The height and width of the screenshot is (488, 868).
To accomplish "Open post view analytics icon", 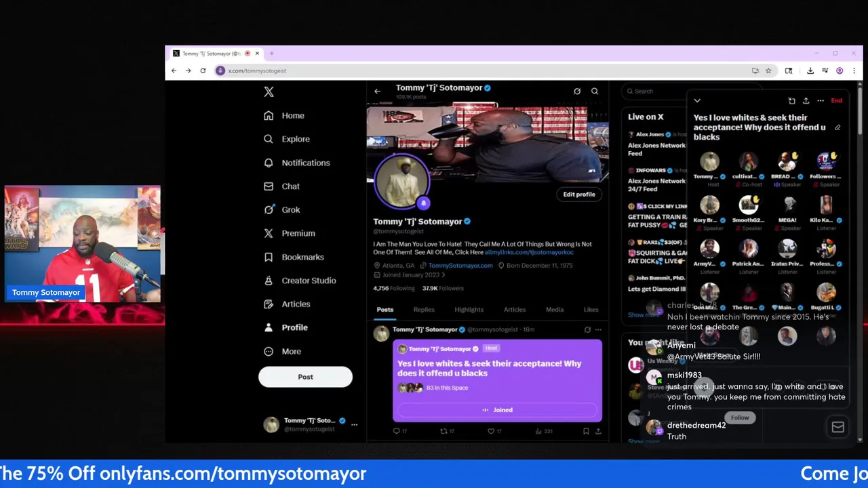I will click(539, 430).
